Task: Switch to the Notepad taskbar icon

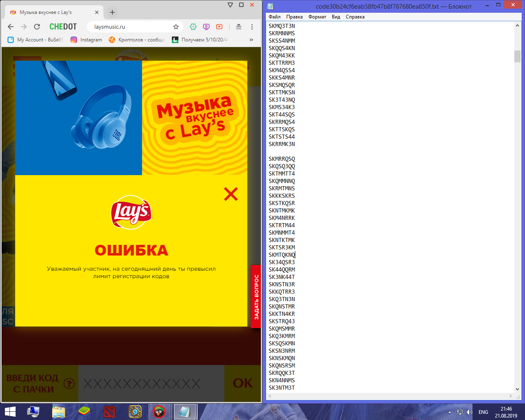Action: 185,412
